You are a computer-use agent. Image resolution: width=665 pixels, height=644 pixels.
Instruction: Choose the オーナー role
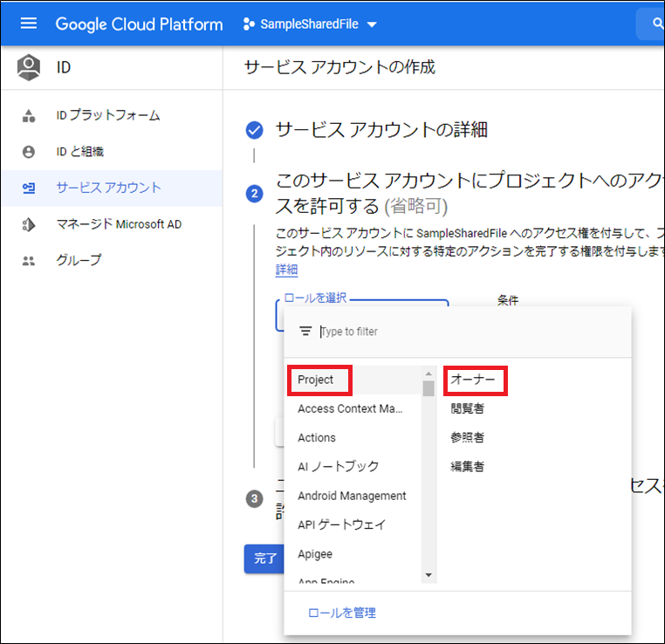point(475,380)
